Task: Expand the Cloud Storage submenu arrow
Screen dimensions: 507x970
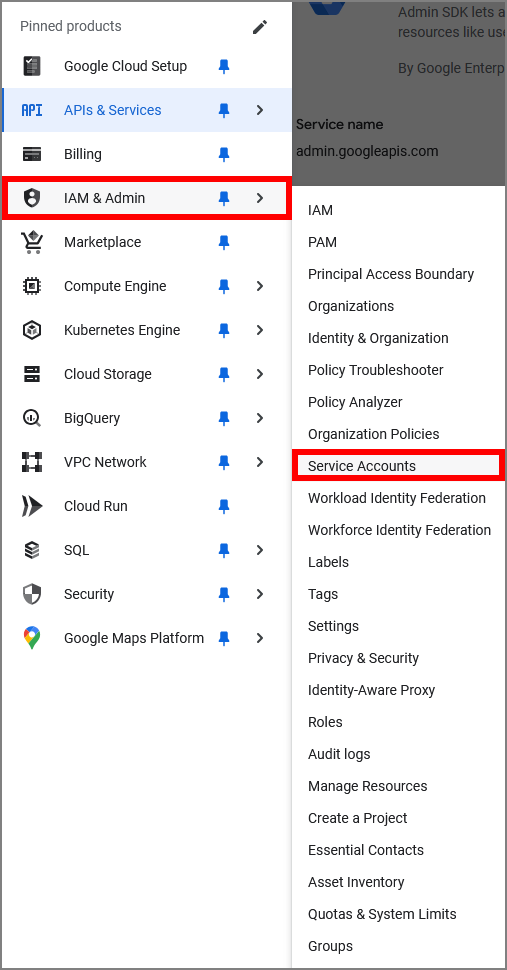Action: [x=260, y=374]
